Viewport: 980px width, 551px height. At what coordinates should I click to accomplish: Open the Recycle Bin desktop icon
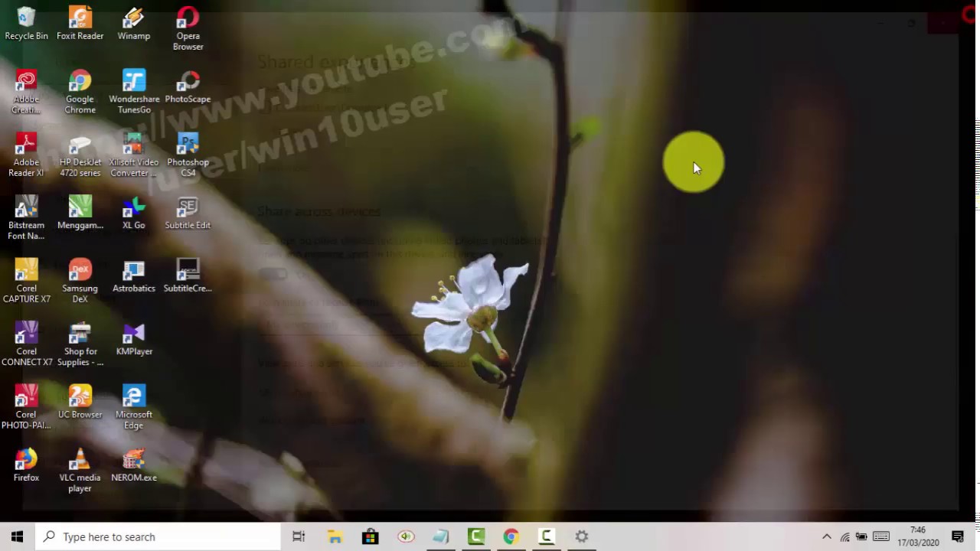pos(26,24)
